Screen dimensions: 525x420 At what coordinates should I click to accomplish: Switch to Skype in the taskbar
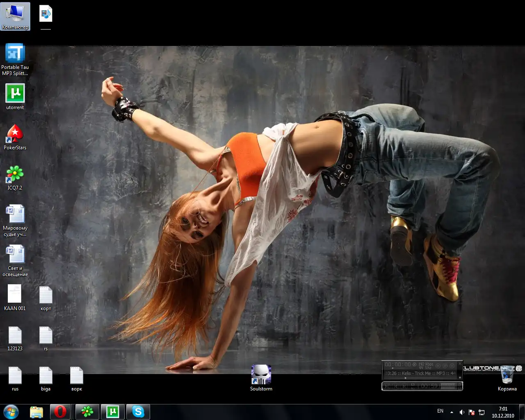pos(138,411)
